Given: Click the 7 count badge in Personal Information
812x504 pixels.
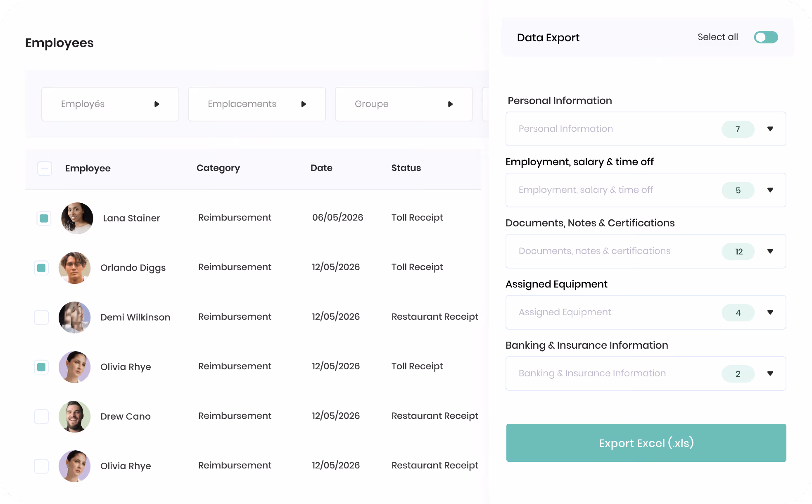Looking at the screenshot, I should coord(738,129).
